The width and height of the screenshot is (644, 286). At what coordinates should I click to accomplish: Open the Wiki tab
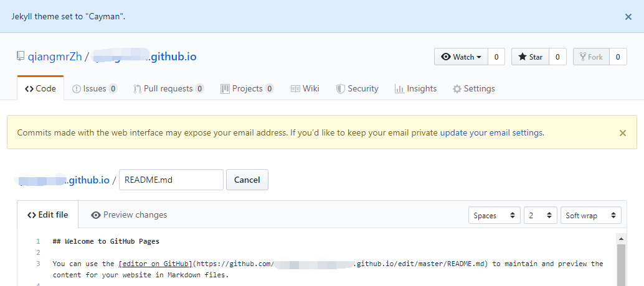click(305, 88)
